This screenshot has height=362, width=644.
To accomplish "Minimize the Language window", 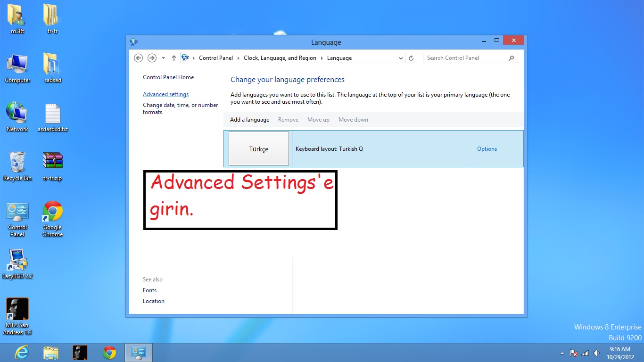I will (x=484, y=41).
